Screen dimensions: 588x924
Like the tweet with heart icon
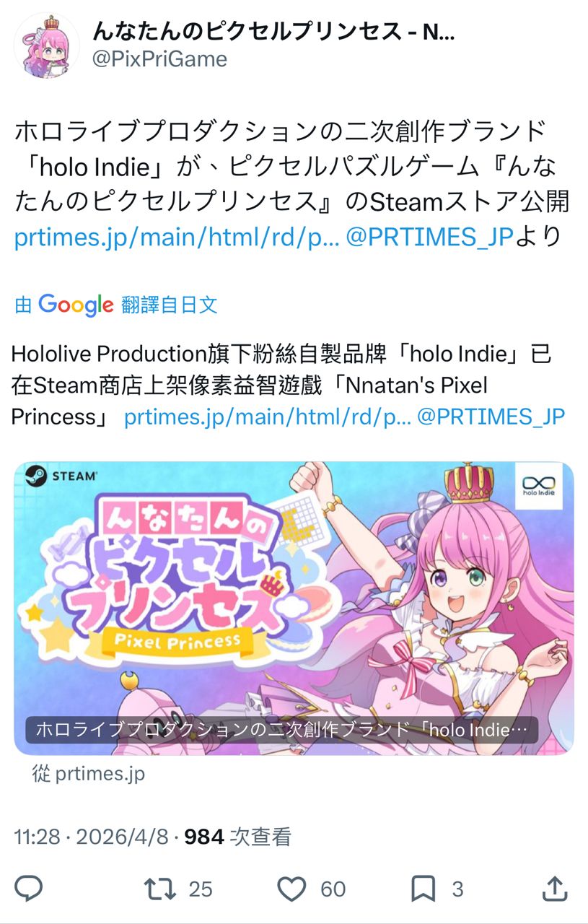tap(291, 889)
